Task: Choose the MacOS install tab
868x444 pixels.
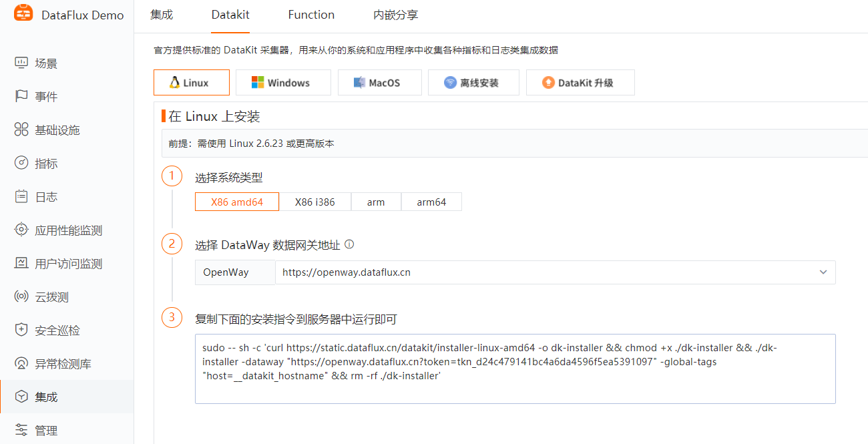Action: (379, 83)
